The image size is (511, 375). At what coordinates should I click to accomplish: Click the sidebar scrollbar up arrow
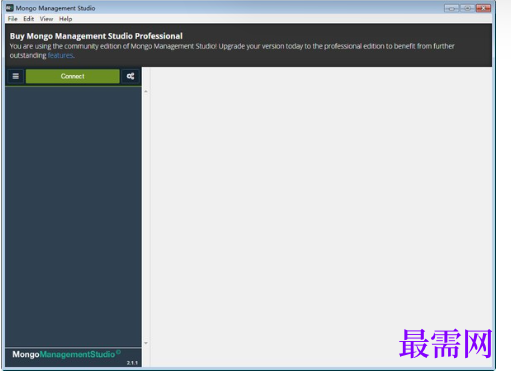(x=146, y=91)
